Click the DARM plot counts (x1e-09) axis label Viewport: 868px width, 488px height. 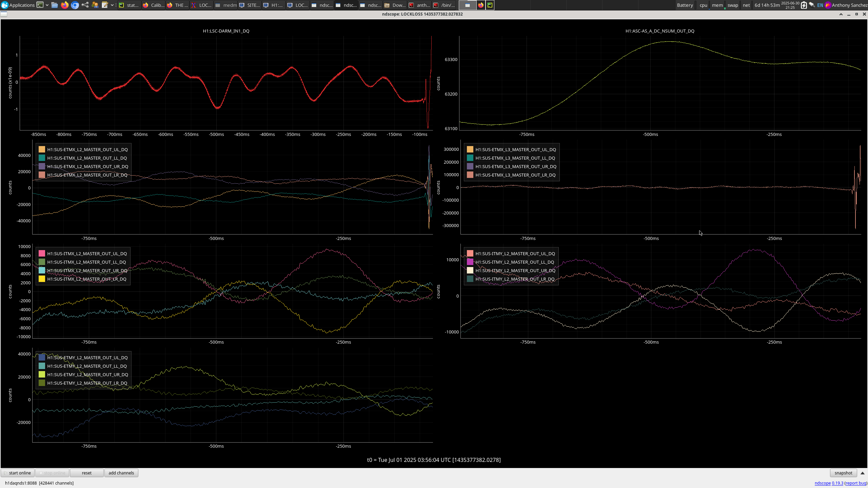coord(10,83)
